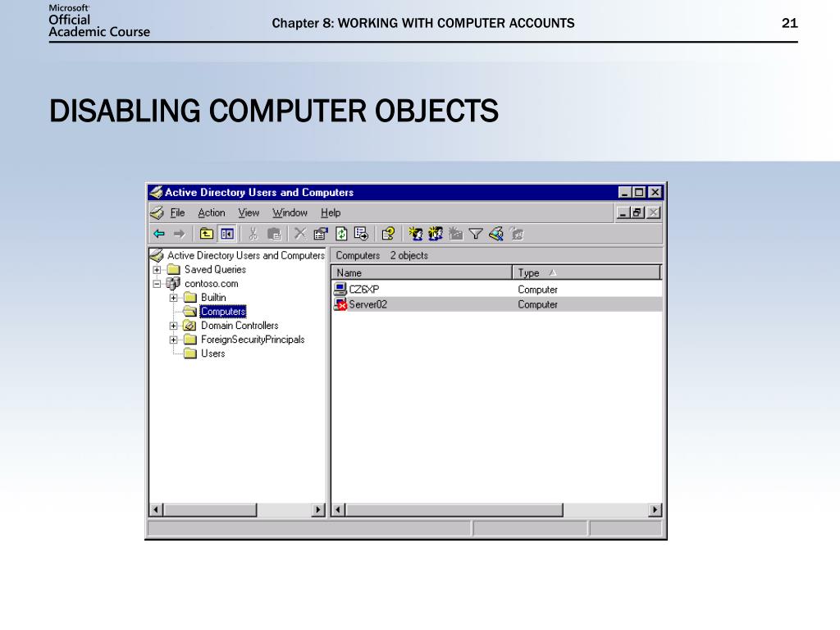Click the console icon left of File menu
Image resolution: width=840 pixels, height=630 pixels.
pos(157,212)
